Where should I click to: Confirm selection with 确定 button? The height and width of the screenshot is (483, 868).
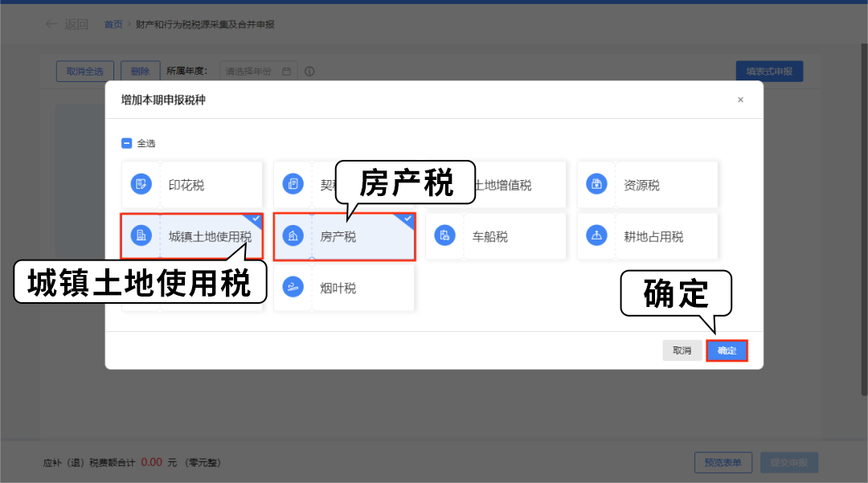pos(727,350)
